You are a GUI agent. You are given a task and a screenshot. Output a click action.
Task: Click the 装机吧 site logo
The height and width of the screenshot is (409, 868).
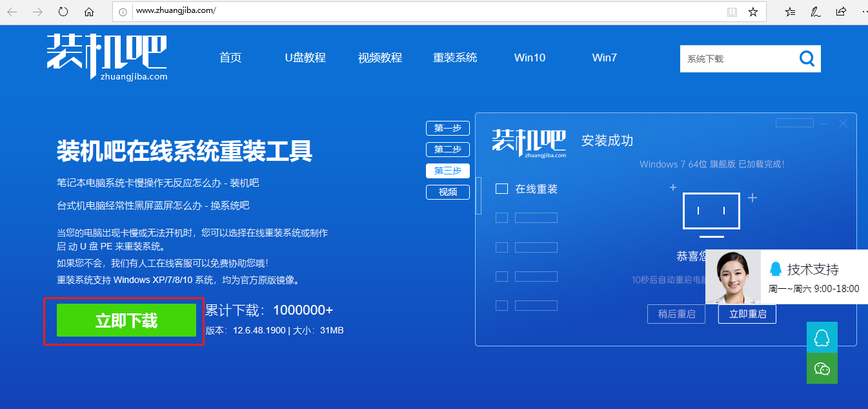point(107,57)
